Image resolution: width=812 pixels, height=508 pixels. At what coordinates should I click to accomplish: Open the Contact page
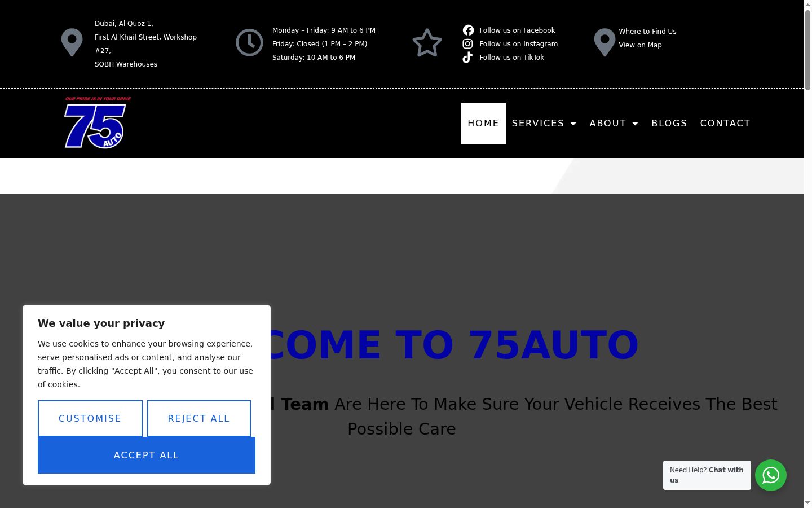725,123
